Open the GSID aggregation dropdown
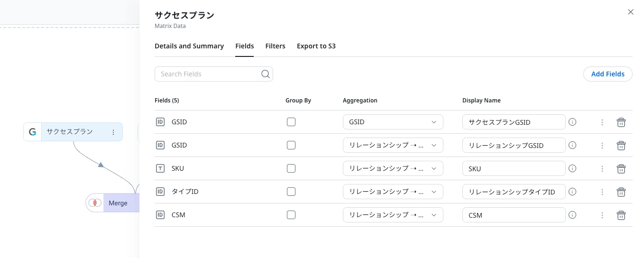Screen dimensions: 644x258 click(x=393, y=122)
